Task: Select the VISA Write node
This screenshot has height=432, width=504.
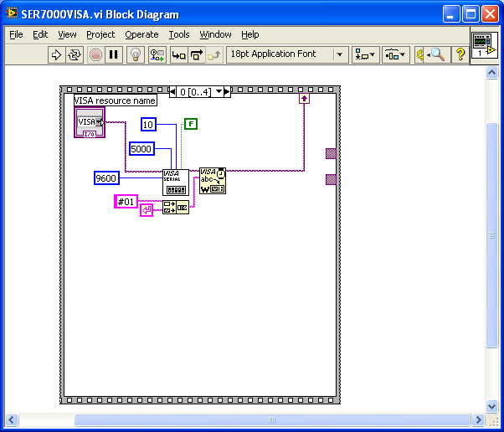Action: click(213, 181)
